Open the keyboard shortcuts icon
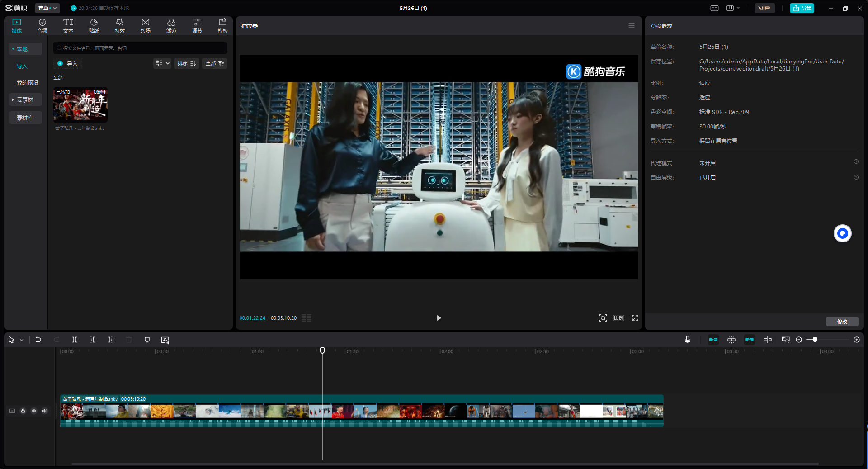868x469 pixels. pos(714,8)
